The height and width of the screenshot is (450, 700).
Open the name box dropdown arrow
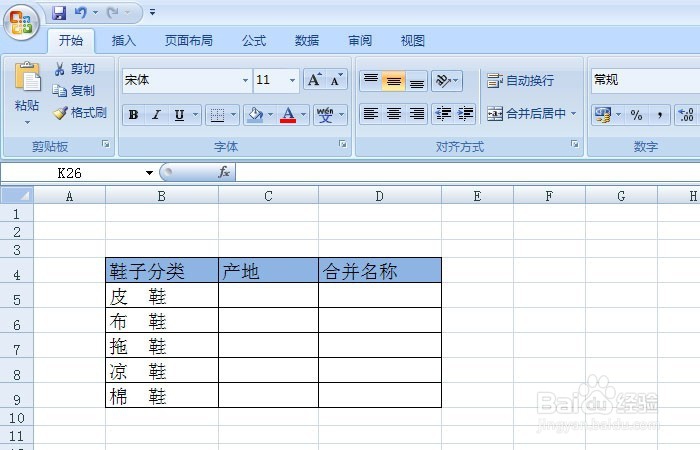[x=149, y=173]
